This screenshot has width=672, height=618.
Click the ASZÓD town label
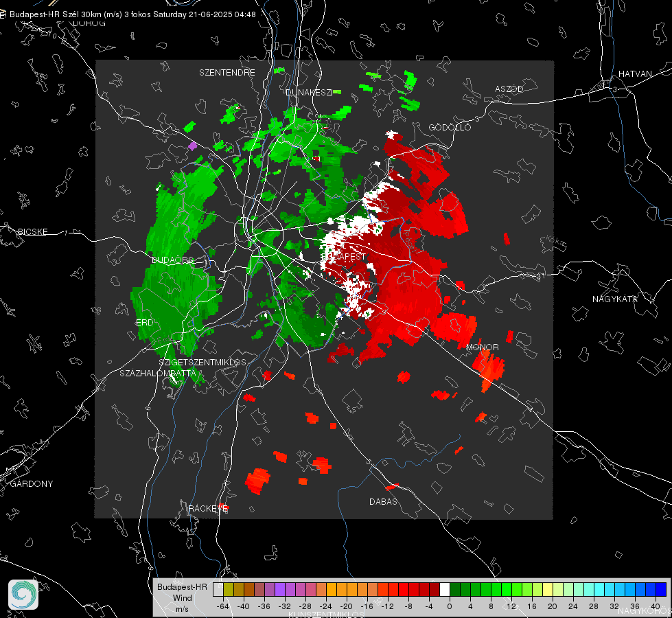pos(509,89)
